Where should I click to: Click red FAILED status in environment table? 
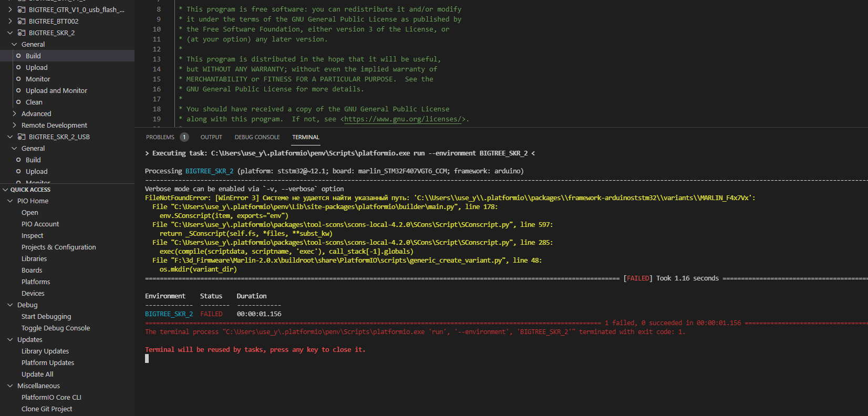pyautogui.click(x=211, y=314)
